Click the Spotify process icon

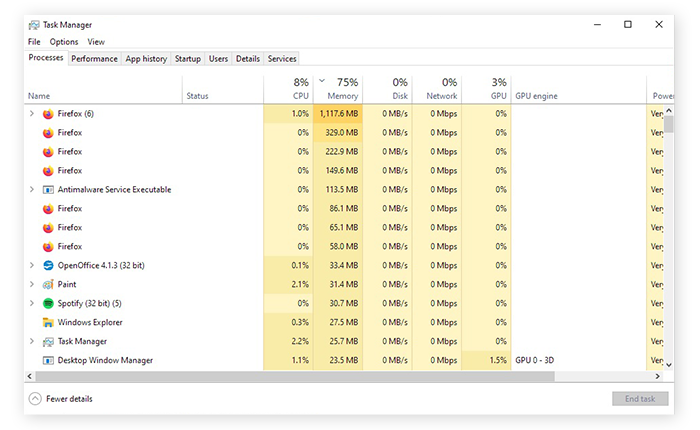pyautogui.click(x=48, y=304)
